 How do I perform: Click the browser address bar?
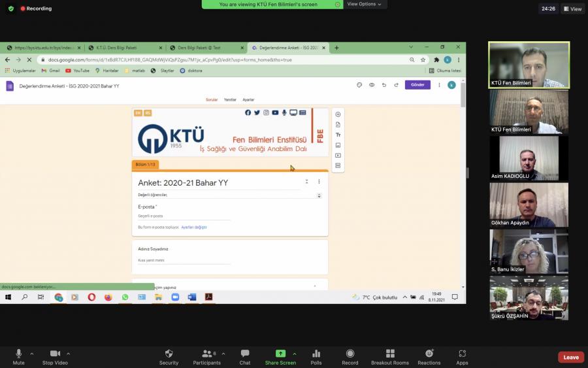[225, 59]
